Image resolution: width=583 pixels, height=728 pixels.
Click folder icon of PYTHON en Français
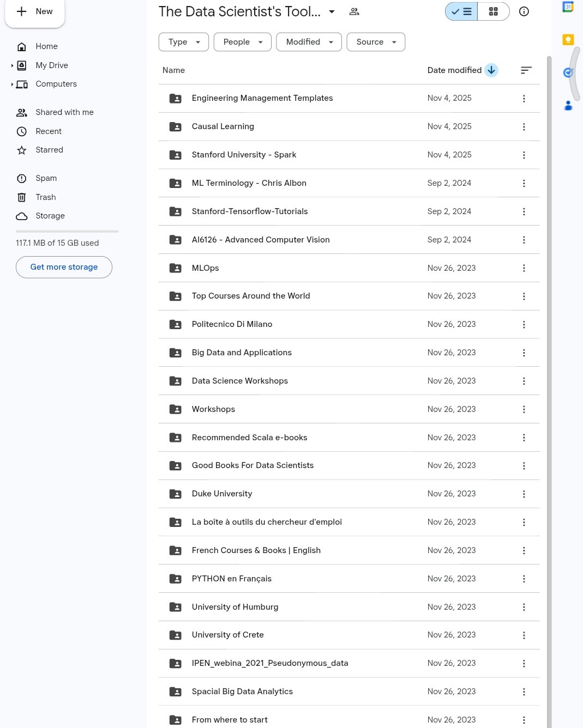coord(176,579)
